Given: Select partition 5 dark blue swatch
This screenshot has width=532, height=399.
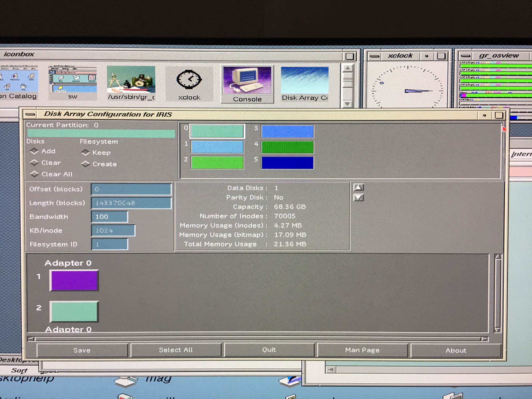Looking at the screenshot, I should (x=287, y=162).
